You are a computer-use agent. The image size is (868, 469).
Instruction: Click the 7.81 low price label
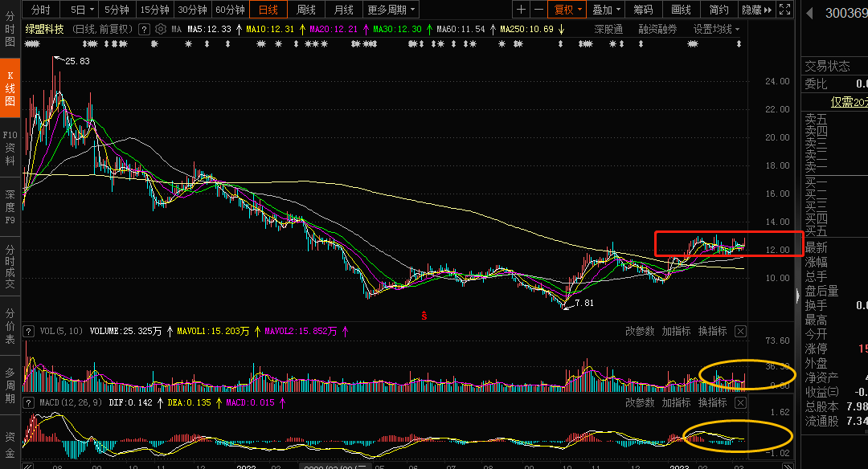(x=584, y=303)
